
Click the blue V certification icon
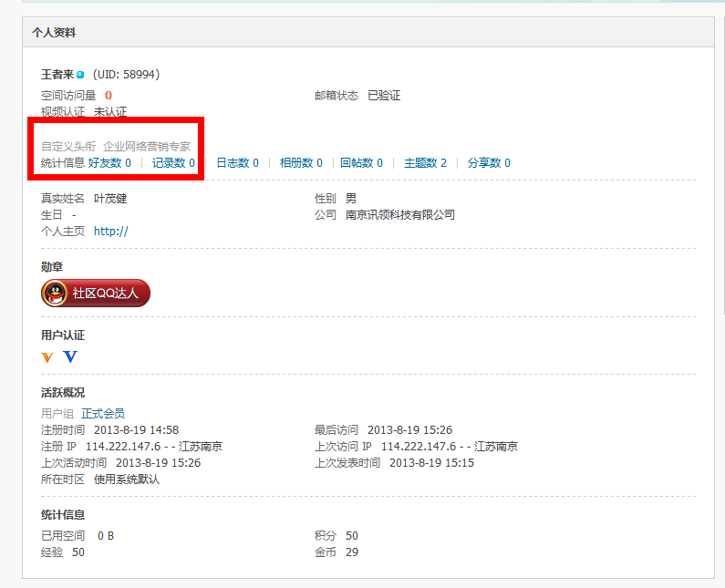[70, 356]
